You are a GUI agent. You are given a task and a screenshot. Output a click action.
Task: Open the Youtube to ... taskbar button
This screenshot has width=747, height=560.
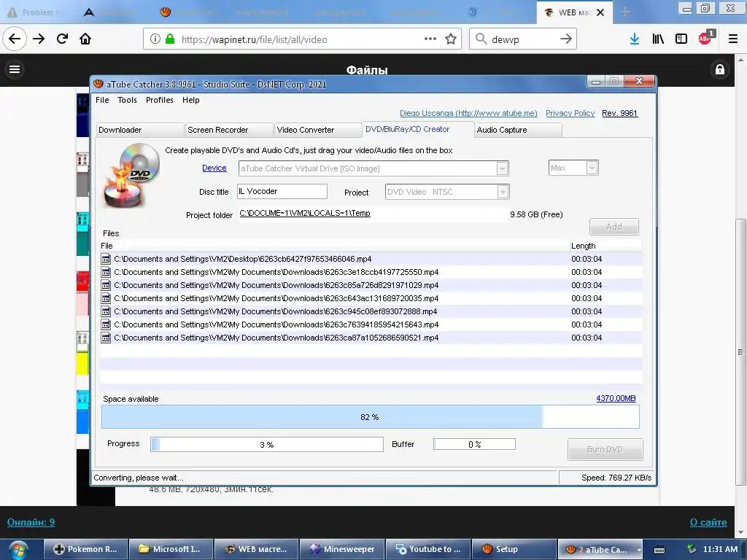coord(427,550)
